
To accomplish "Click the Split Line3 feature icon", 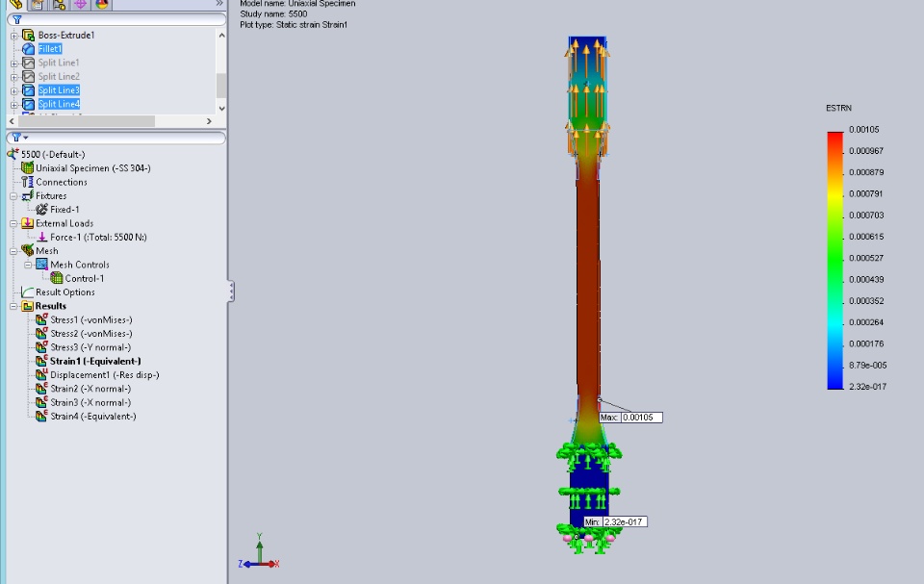I will coord(28,90).
